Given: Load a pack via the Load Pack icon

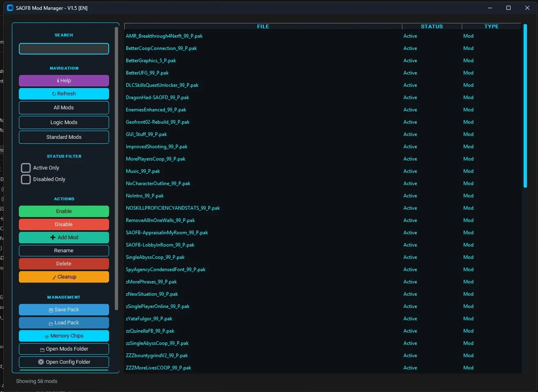Looking at the screenshot, I should (51, 322).
